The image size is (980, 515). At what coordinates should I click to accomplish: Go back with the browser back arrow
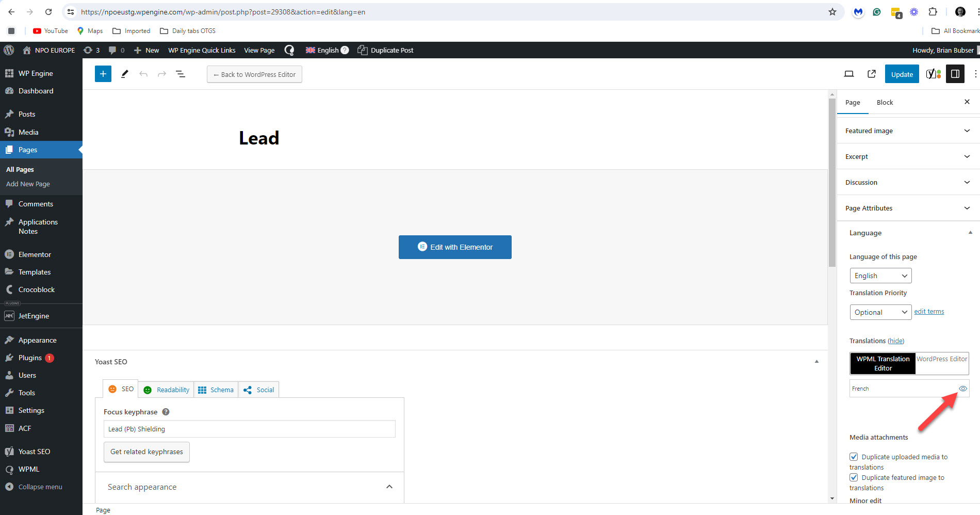[x=11, y=12]
